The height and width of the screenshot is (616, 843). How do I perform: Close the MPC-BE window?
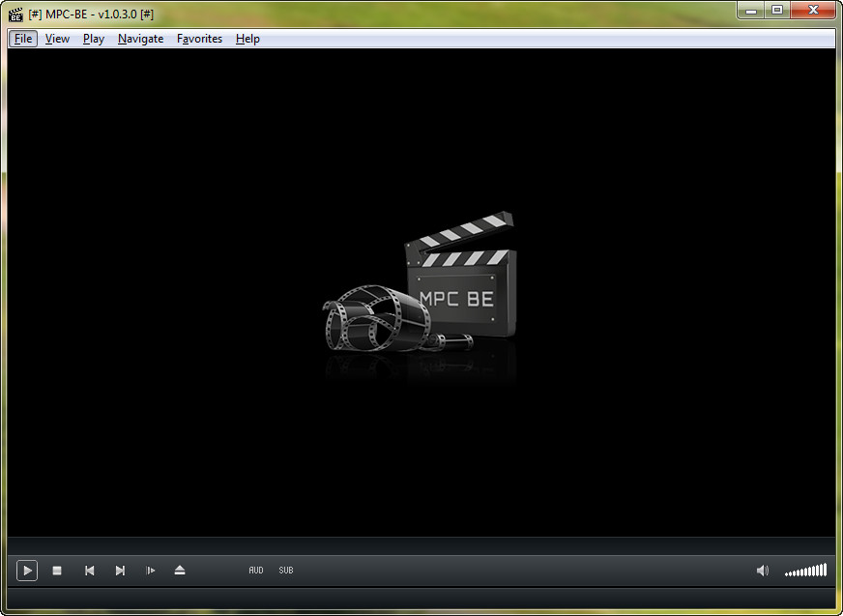[813, 11]
